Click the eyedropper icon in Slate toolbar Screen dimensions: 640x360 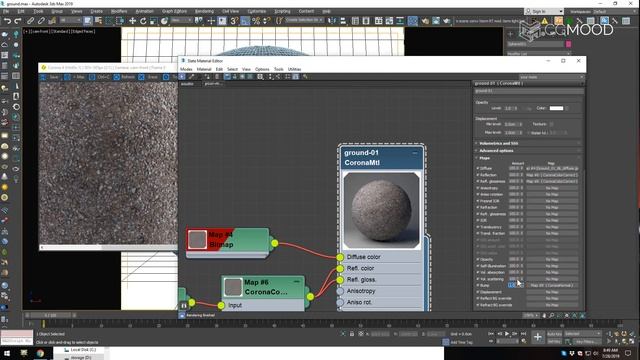click(191, 77)
